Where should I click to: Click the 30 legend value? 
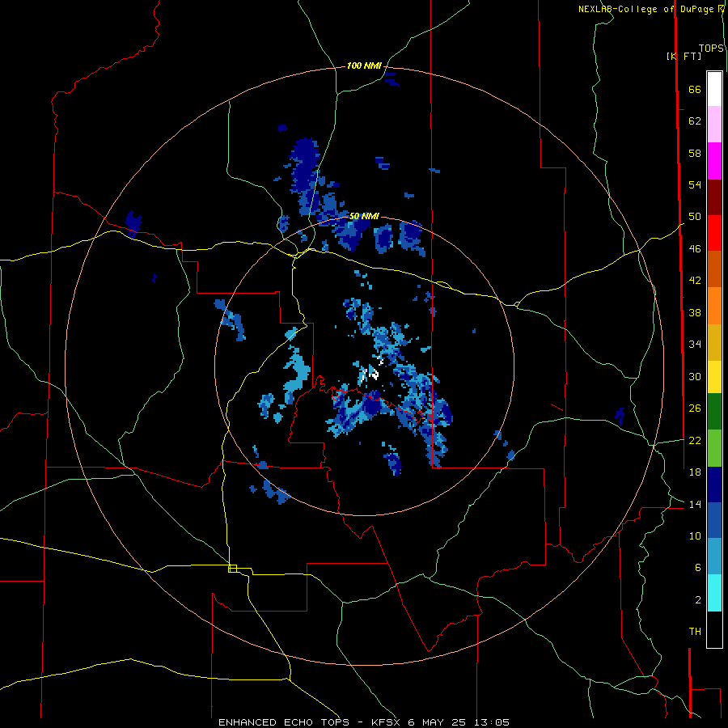coord(695,376)
